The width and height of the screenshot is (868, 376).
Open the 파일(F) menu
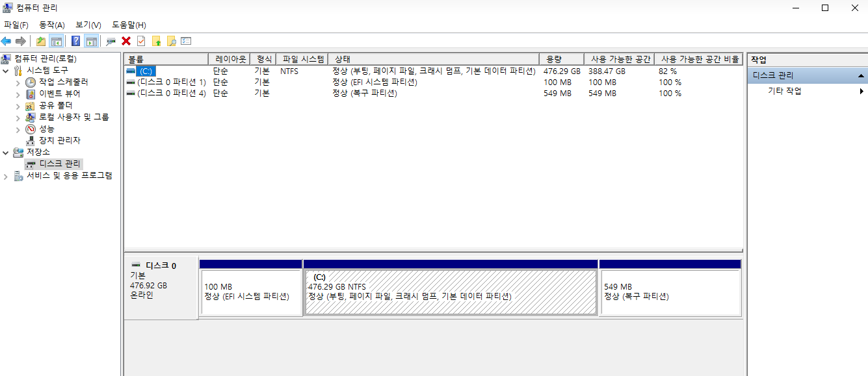click(x=16, y=25)
